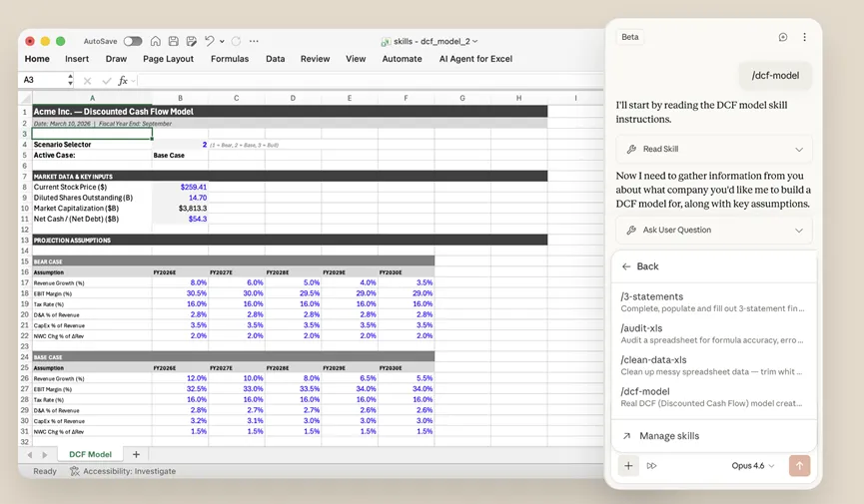Choose the /dcf-model skill in list
Image resolution: width=864 pixels, height=504 pixels.
pyautogui.click(x=713, y=397)
